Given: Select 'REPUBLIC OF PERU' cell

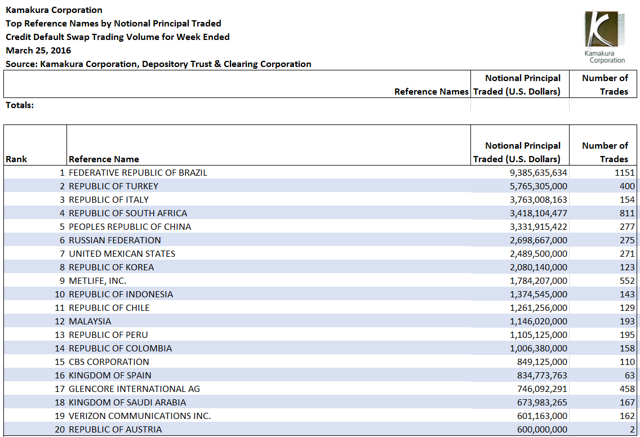Looking at the screenshot, I should tap(108, 335).
